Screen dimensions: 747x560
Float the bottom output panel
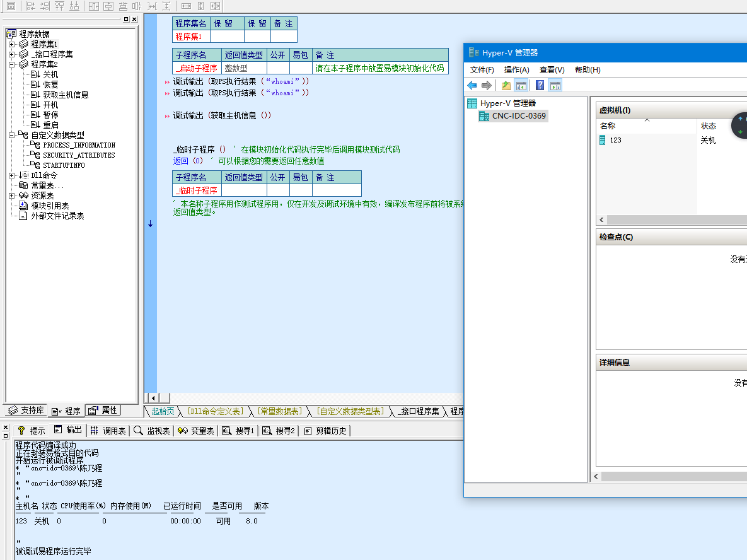tap(6, 435)
